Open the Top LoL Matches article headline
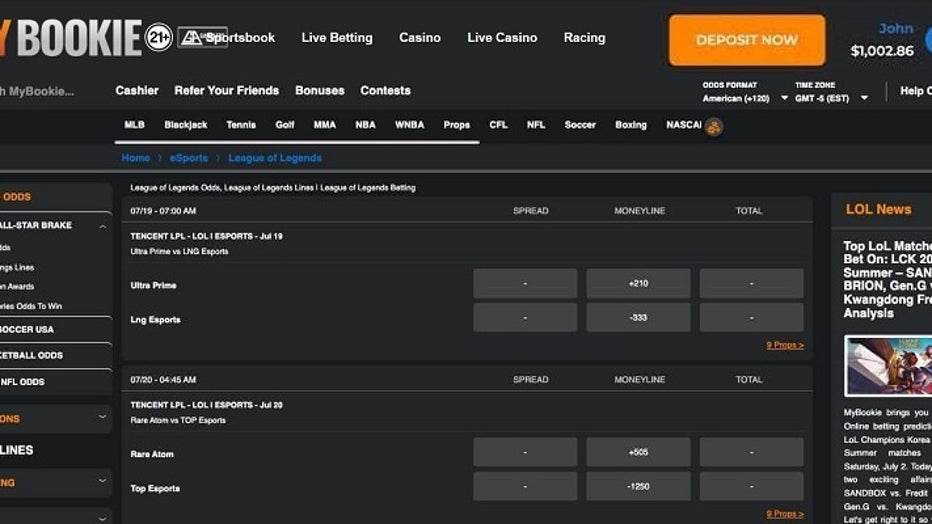Image resolution: width=932 pixels, height=524 pixels. [887, 279]
